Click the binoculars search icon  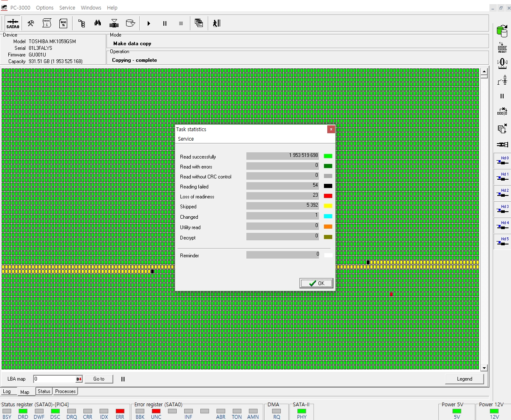(97, 24)
